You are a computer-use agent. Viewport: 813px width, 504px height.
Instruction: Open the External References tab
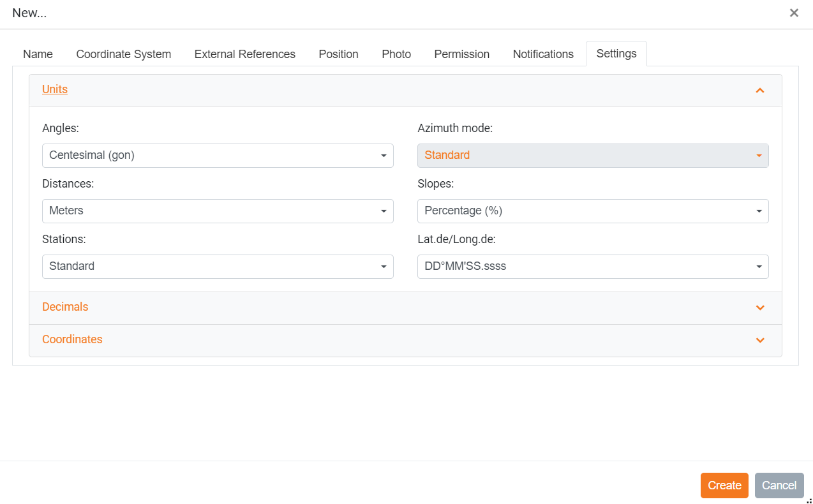[x=244, y=54]
